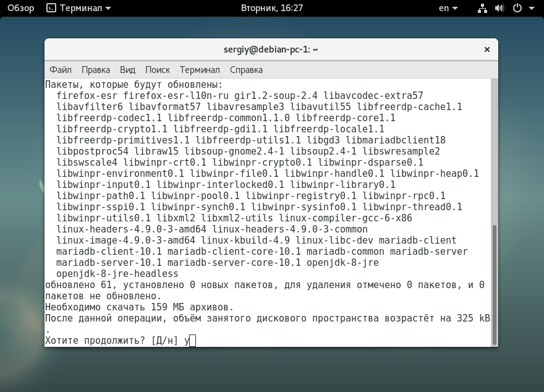Click the text libwinpr-heap0.1
The image size is (544, 392).
tap(435, 174)
